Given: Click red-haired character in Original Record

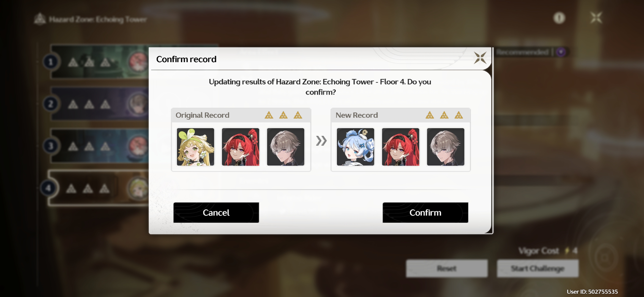Looking at the screenshot, I should point(241,147).
